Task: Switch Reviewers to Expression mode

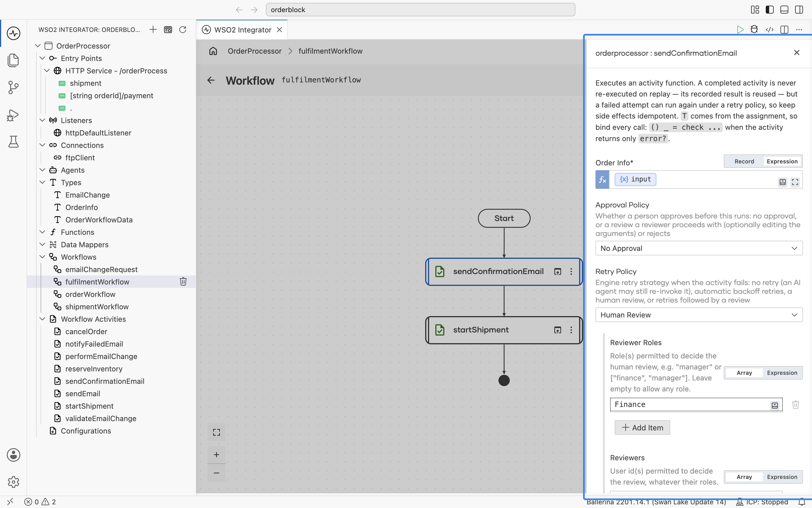Action: [782, 477]
